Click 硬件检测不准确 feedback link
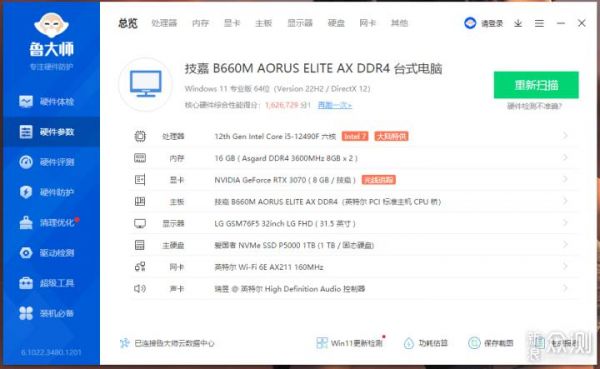Image resolution: width=600 pixels, height=369 pixels. pyautogui.click(x=534, y=106)
